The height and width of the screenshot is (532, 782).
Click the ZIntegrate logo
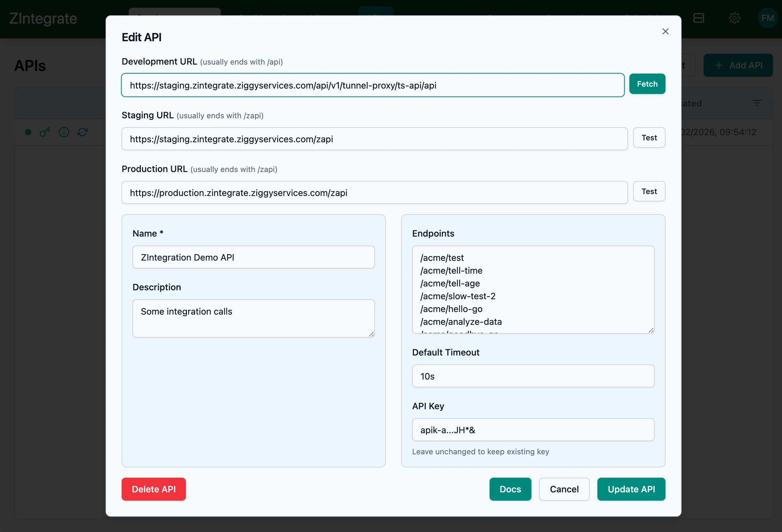pyautogui.click(x=43, y=18)
